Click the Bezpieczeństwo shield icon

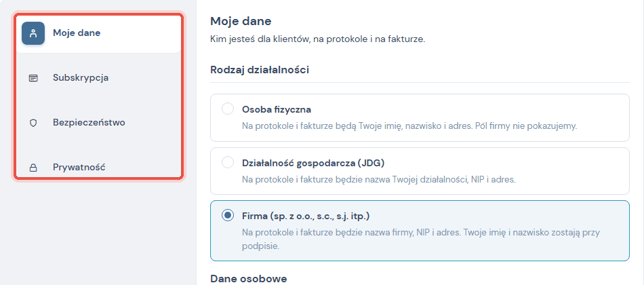coord(33,123)
